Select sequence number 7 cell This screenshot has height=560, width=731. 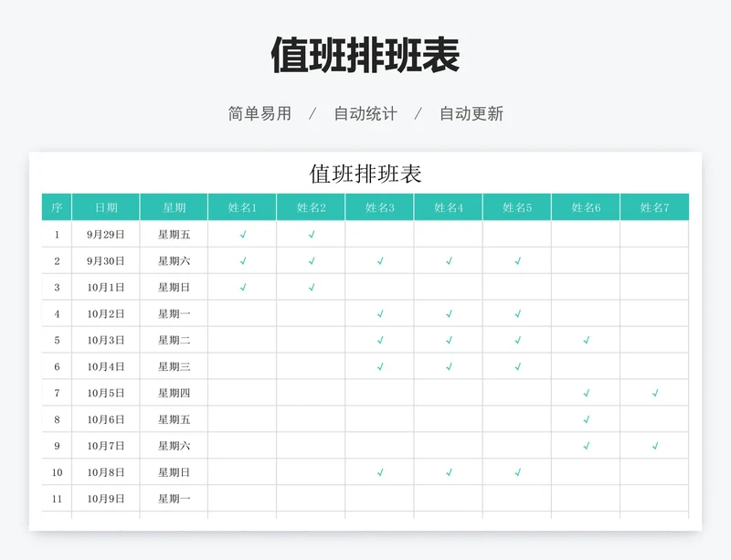(x=57, y=393)
